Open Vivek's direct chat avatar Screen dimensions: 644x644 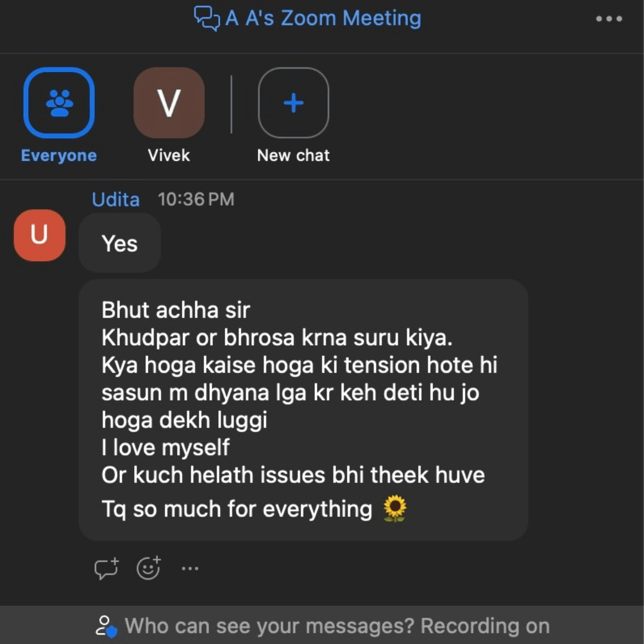pyautogui.click(x=169, y=103)
